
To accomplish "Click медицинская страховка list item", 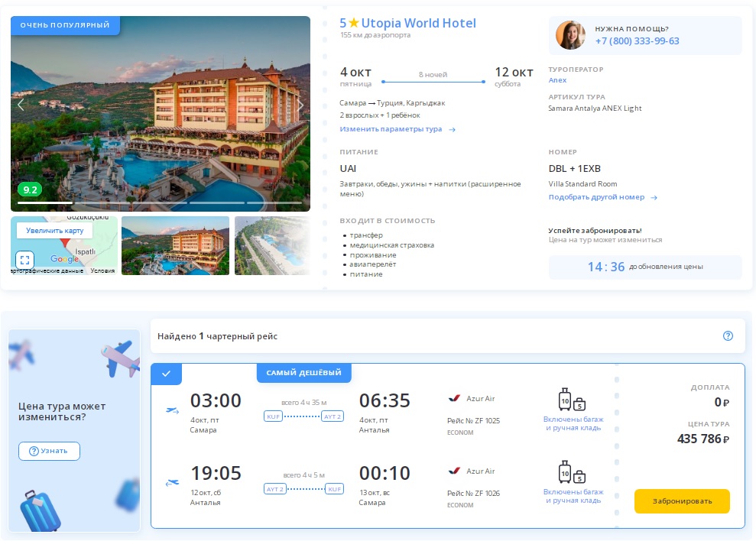I will point(391,245).
